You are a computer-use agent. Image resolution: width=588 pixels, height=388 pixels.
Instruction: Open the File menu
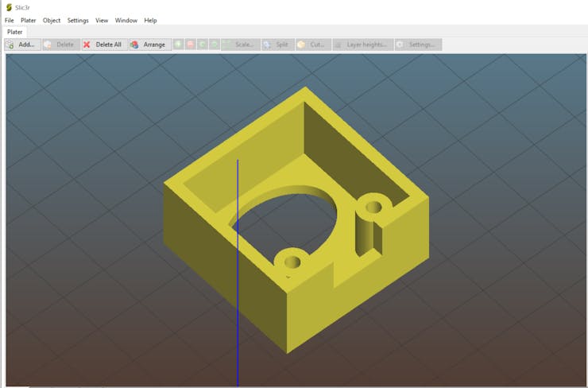[x=10, y=20]
